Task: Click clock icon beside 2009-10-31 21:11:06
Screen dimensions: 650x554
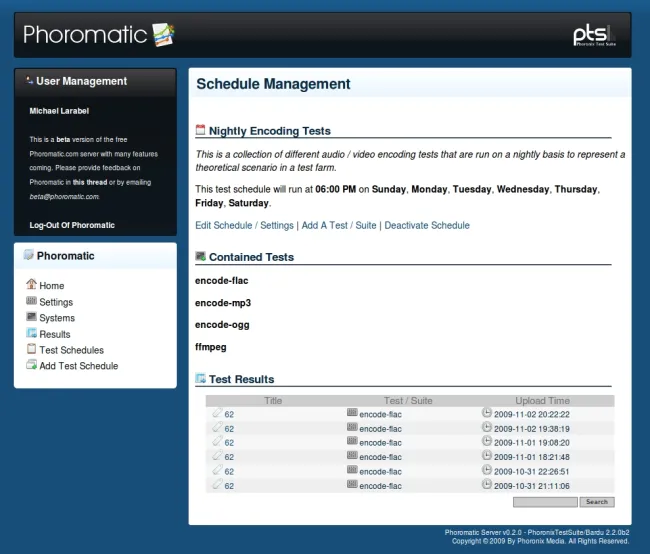Action: (486, 484)
